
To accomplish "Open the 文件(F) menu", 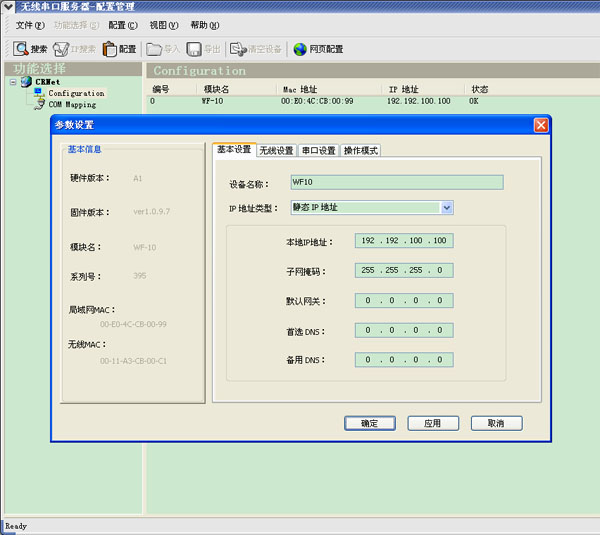I will click(x=30, y=25).
